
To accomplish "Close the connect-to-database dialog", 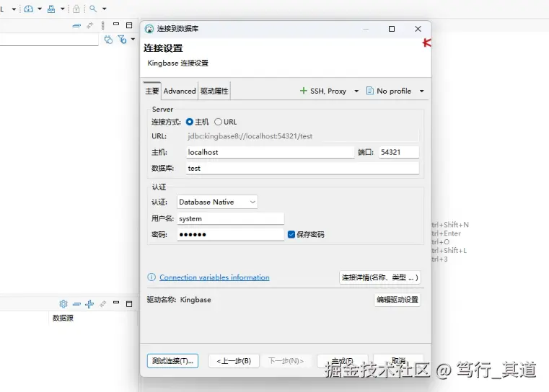I will 418,29.
